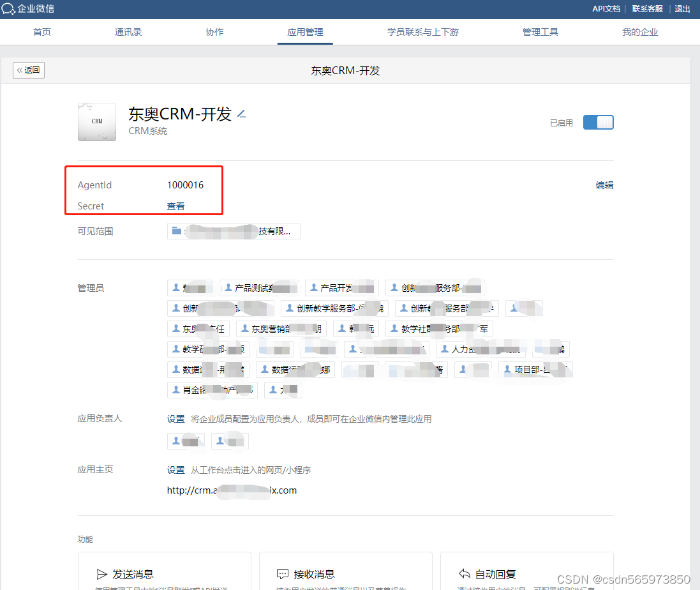700x590 pixels.
Task: Click the CRM系统 description text
Action: pos(148,131)
